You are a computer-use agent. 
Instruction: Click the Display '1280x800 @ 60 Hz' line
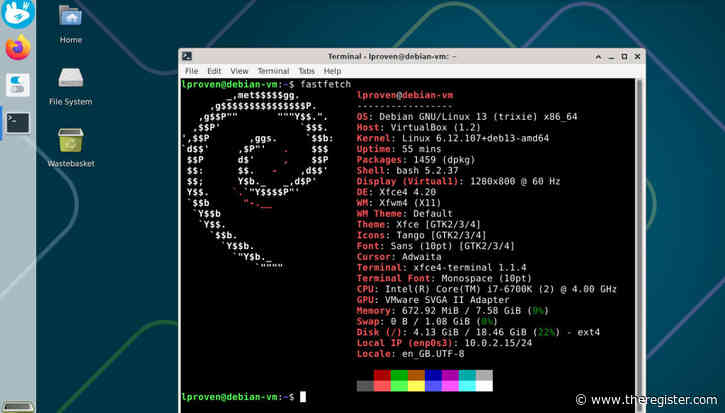(458, 181)
